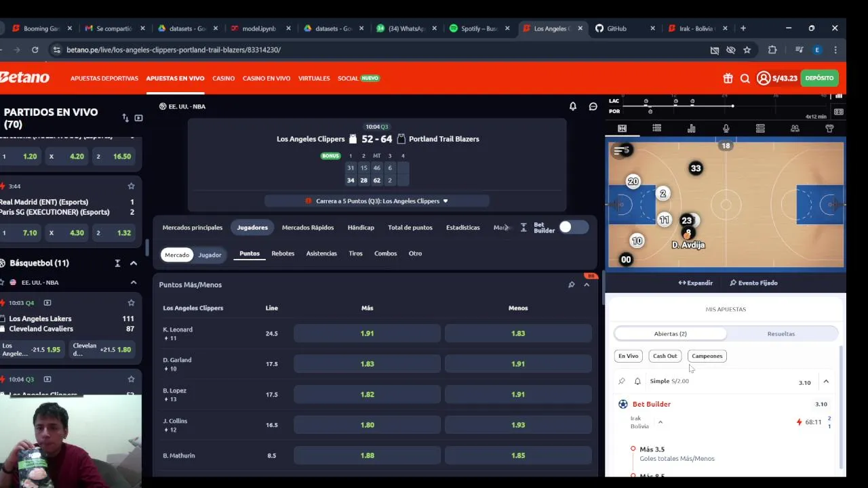
Task: Collapse the Básquetbol (11) section
Action: pyautogui.click(x=134, y=263)
